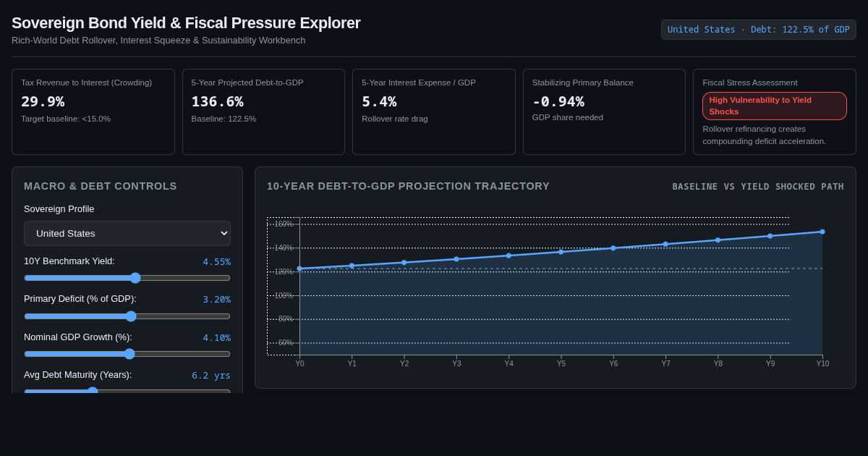Click the Y9 data point on chart
Viewport: 868px width, 456px height.
coord(770,236)
